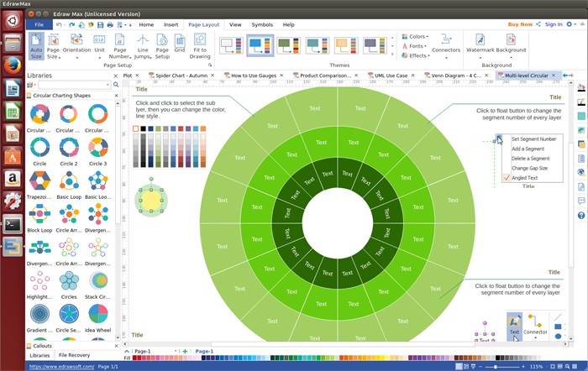Click Fit to Drawing
588x371 pixels.
pos(200,45)
